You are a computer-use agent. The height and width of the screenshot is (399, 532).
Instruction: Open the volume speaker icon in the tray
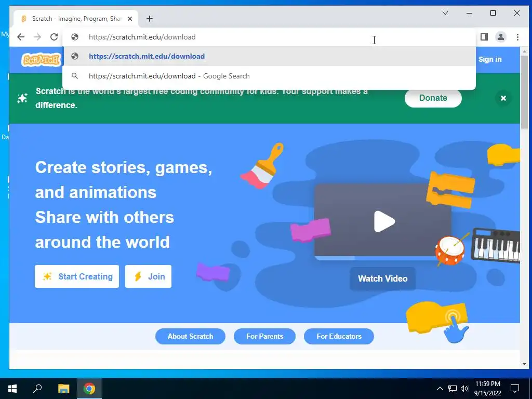click(x=464, y=389)
